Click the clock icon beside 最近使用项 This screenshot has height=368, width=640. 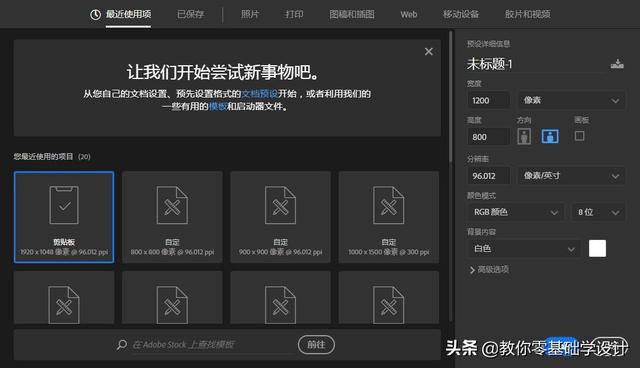[x=95, y=15]
